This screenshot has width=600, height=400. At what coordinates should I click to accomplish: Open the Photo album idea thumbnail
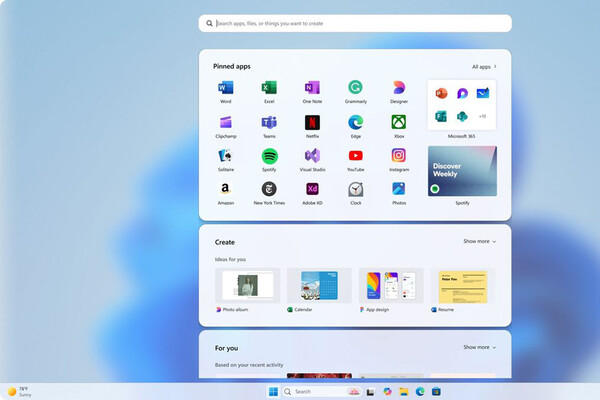tap(248, 285)
